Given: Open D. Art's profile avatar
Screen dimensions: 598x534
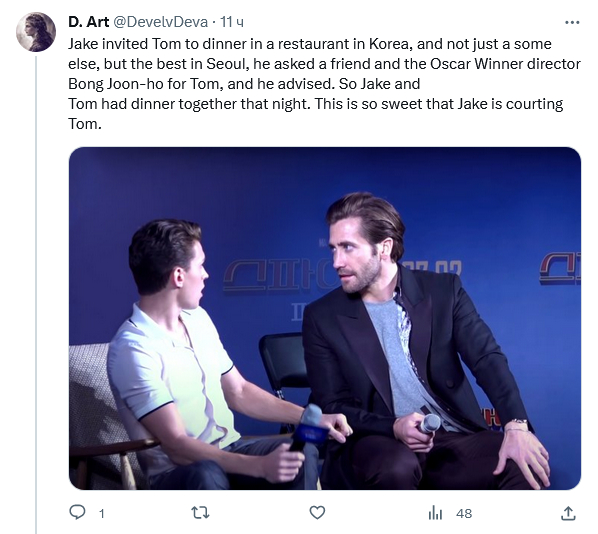Looking at the screenshot, I should (x=36, y=32).
